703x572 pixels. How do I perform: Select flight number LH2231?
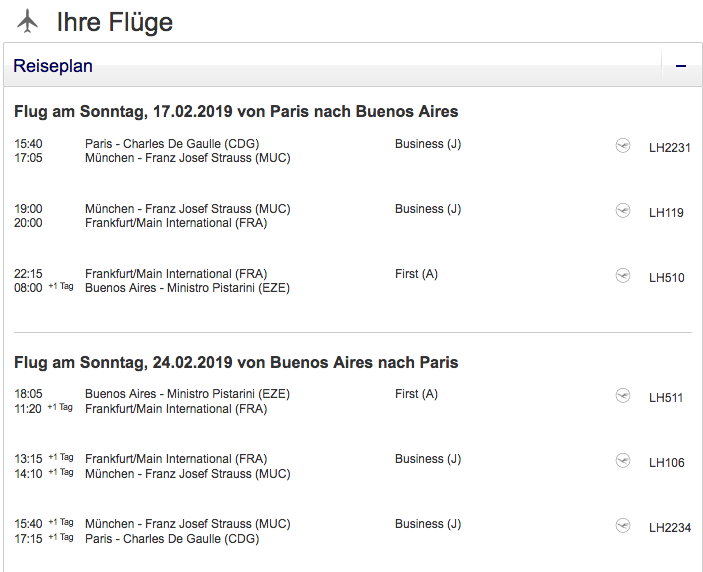click(669, 148)
